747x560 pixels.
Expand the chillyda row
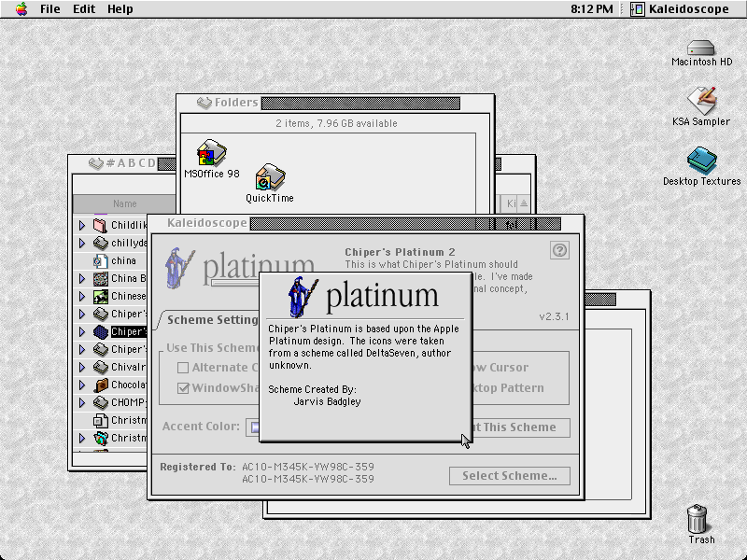82,243
